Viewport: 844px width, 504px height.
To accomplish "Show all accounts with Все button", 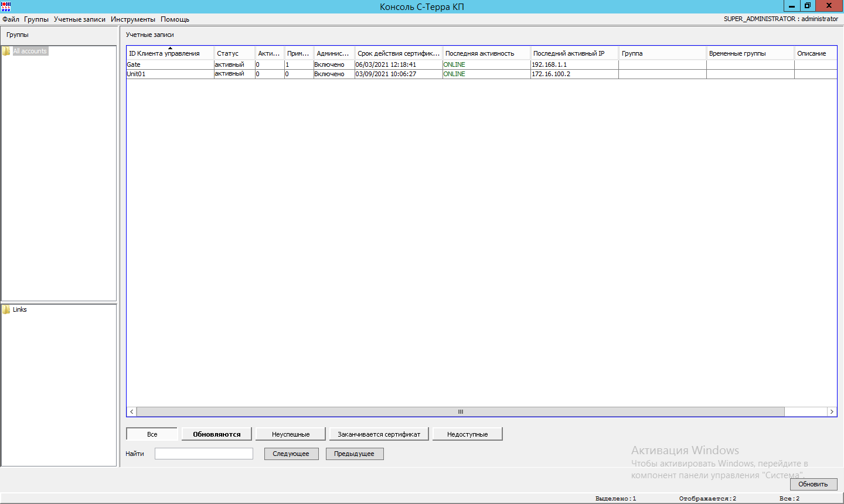I will click(x=152, y=434).
